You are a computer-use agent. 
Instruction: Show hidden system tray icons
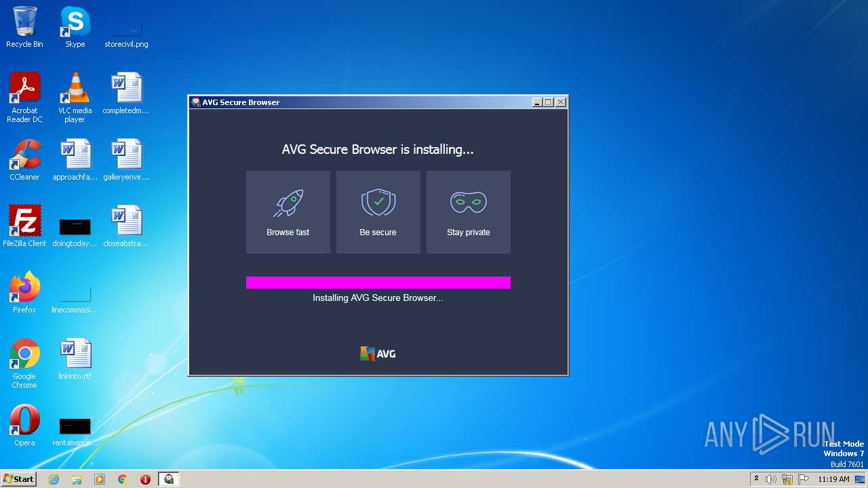(756, 479)
